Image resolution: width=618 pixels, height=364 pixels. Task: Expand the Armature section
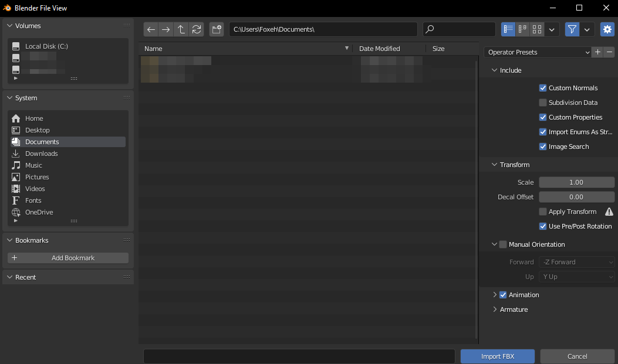point(495,309)
